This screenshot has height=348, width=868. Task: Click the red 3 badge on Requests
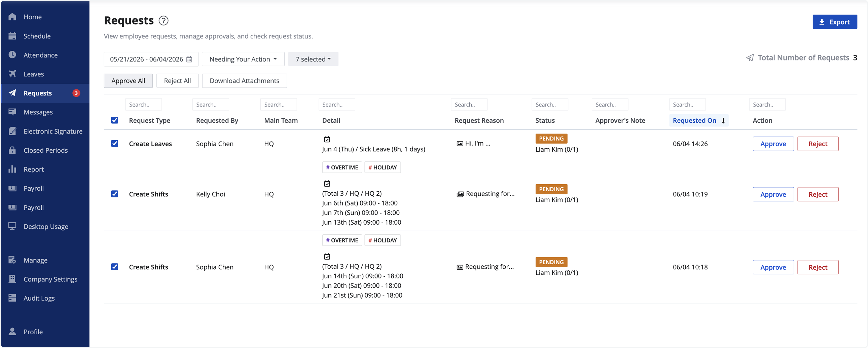(76, 93)
